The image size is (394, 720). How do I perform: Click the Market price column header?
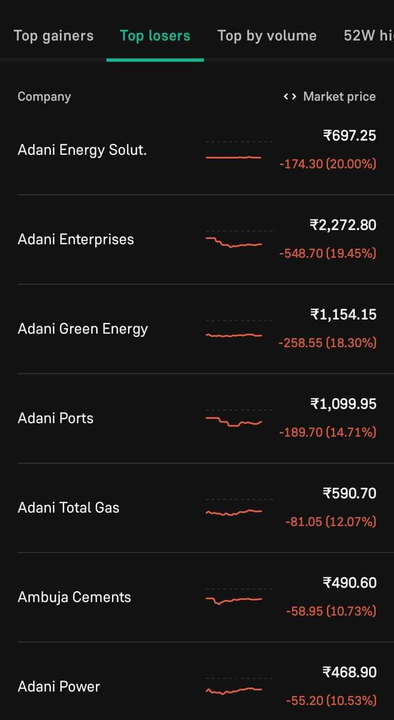pos(339,97)
